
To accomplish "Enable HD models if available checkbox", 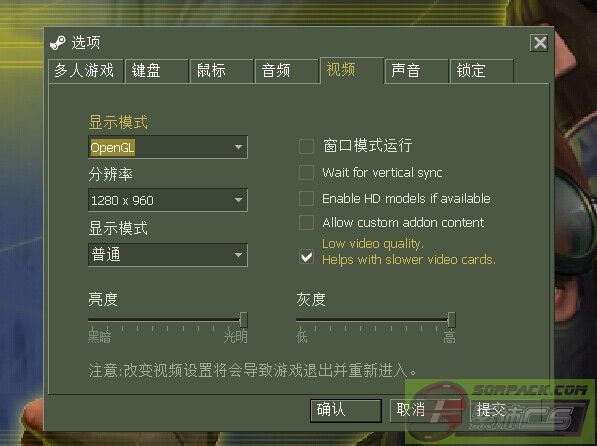I will [x=306, y=198].
